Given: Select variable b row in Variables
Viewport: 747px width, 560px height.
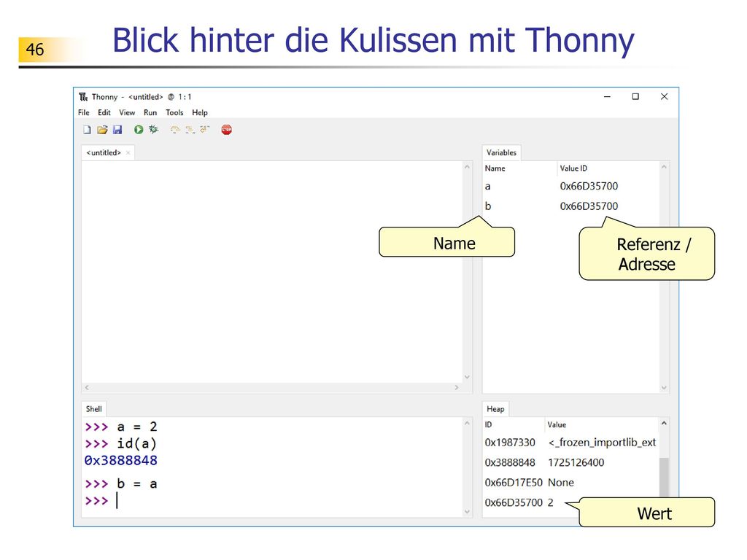Looking at the screenshot, I should pyautogui.click(x=570, y=206).
